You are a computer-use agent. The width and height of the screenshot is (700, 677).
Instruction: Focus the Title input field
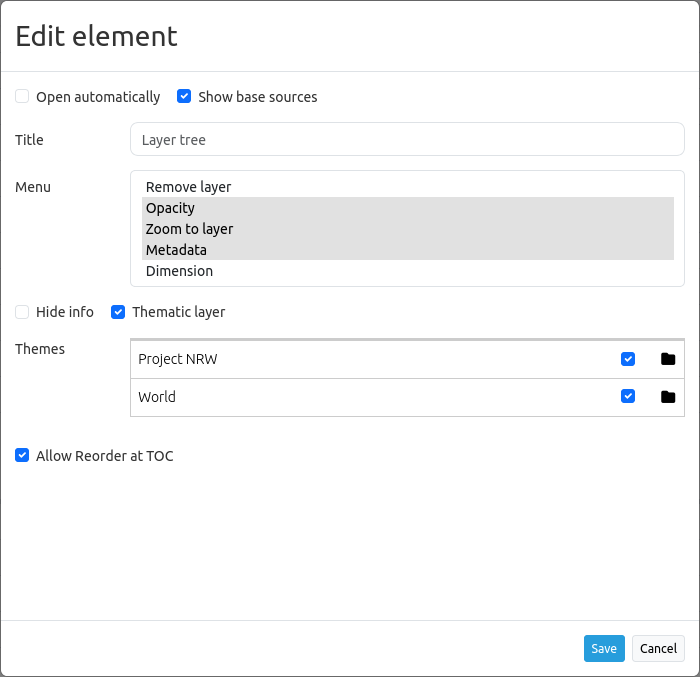(x=407, y=140)
